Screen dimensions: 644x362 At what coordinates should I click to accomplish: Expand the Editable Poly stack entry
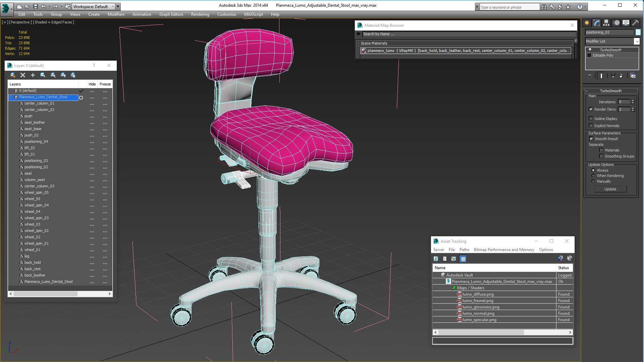pyautogui.click(x=589, y=55)
